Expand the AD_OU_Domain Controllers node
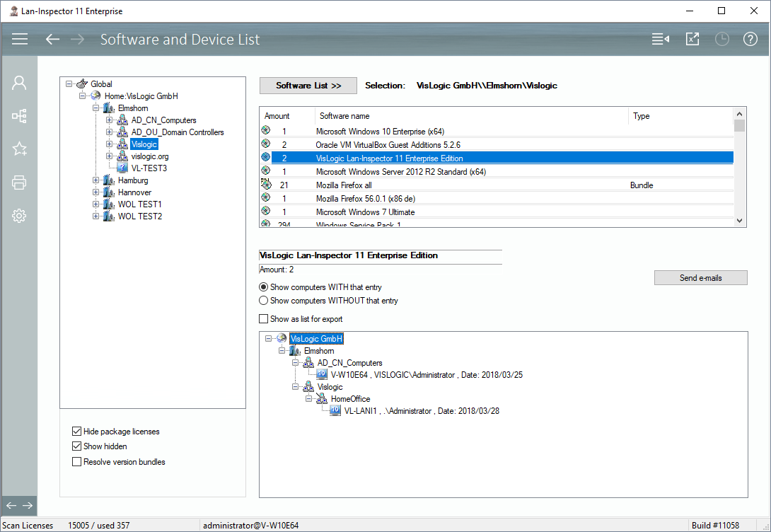The width and height of the screenshot is (771, 532). coord(110,132)
